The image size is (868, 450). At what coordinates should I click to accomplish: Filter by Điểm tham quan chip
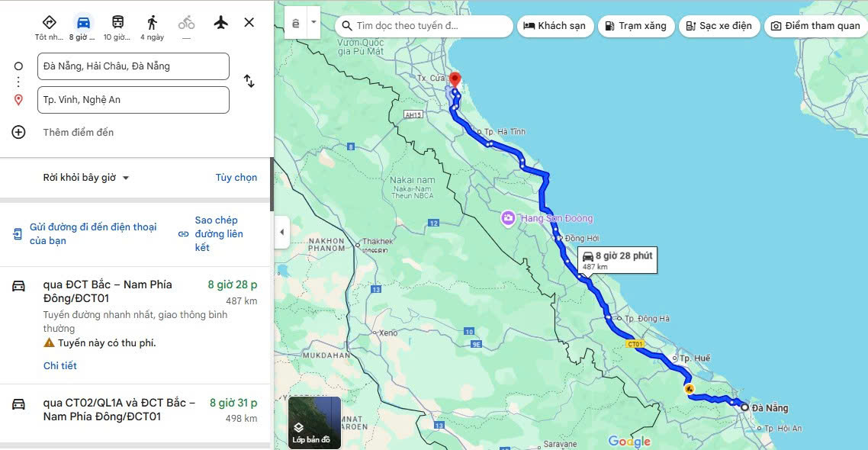click(x=816, y=26)
